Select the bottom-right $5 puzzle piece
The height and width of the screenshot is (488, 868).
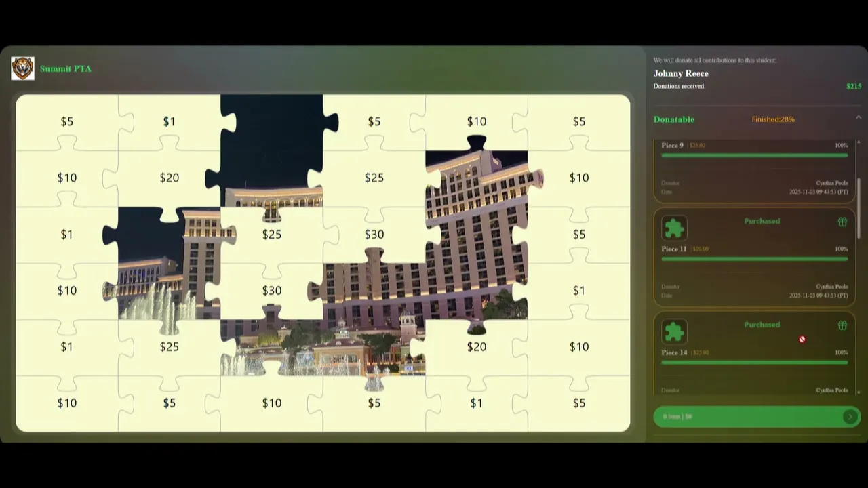point(578,403)
